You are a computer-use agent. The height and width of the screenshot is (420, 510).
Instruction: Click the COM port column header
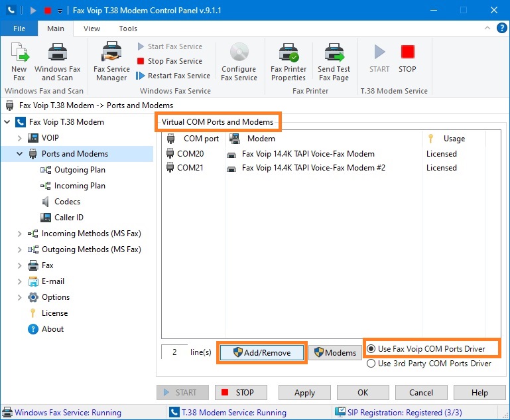pyautogui.click(x=194, y=139)
